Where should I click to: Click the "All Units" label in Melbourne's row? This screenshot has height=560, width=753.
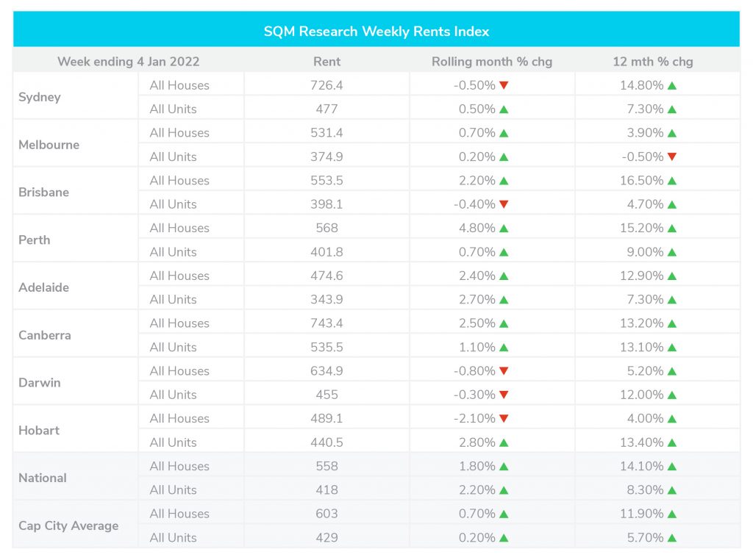tap(173, 157)
